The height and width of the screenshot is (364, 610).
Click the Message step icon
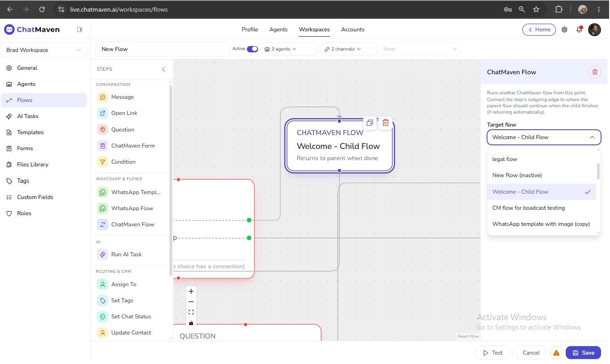103,97
